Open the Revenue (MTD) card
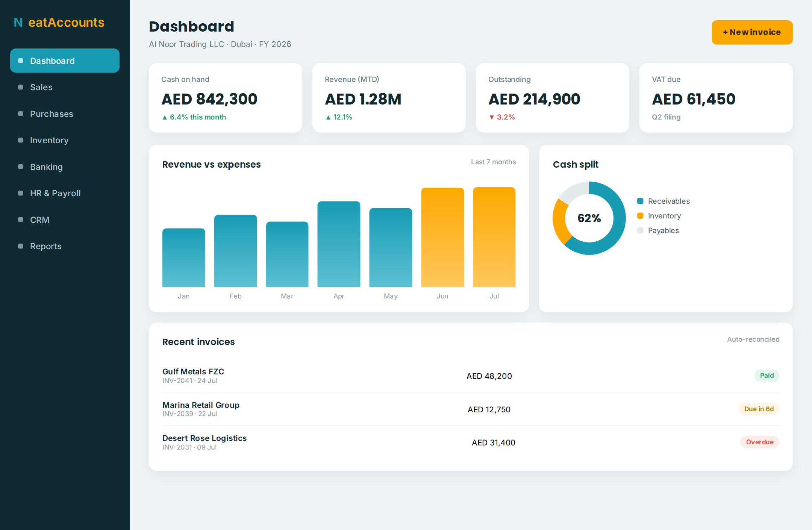Screen dimensions: 812x530 [x=389, y=98]
